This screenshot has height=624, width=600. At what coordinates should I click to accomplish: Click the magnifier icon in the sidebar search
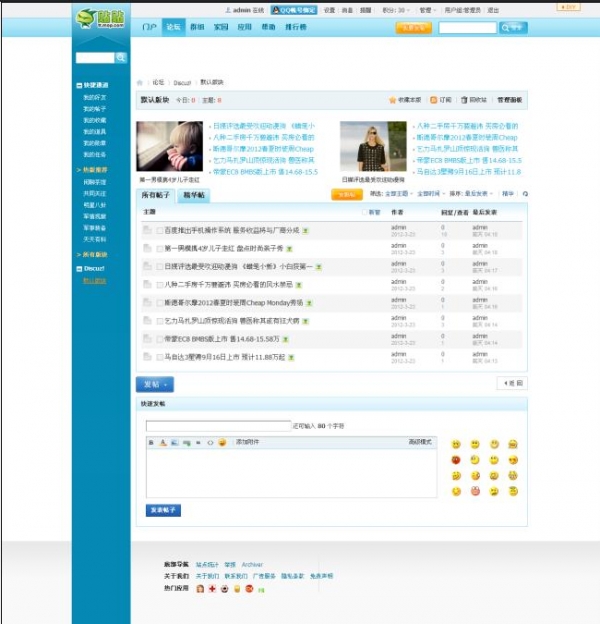coord(121,58)
